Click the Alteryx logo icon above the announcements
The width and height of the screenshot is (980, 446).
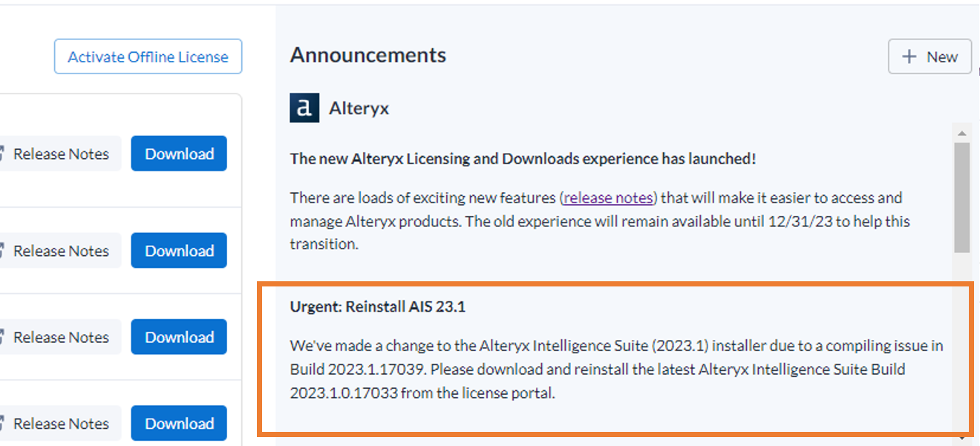click(x=304, y=107)
